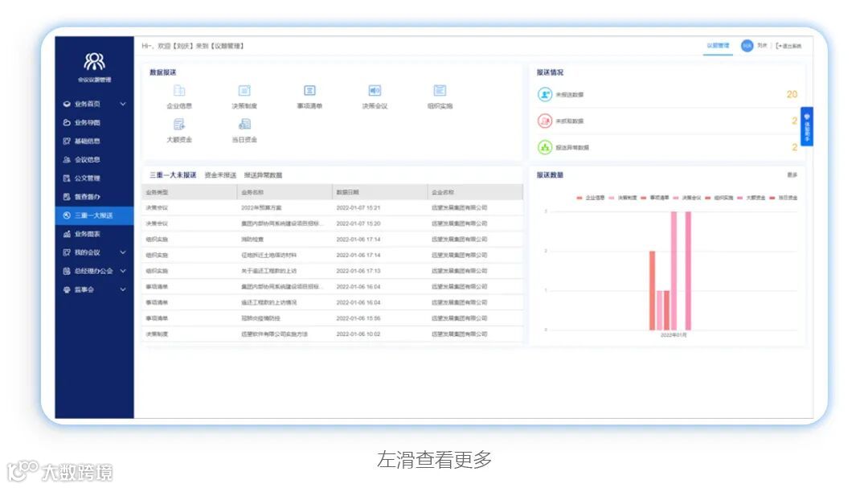Screen dimensions: 868x488
Task: Open the 企业信息 data report icon
Action: pos(179,91)
